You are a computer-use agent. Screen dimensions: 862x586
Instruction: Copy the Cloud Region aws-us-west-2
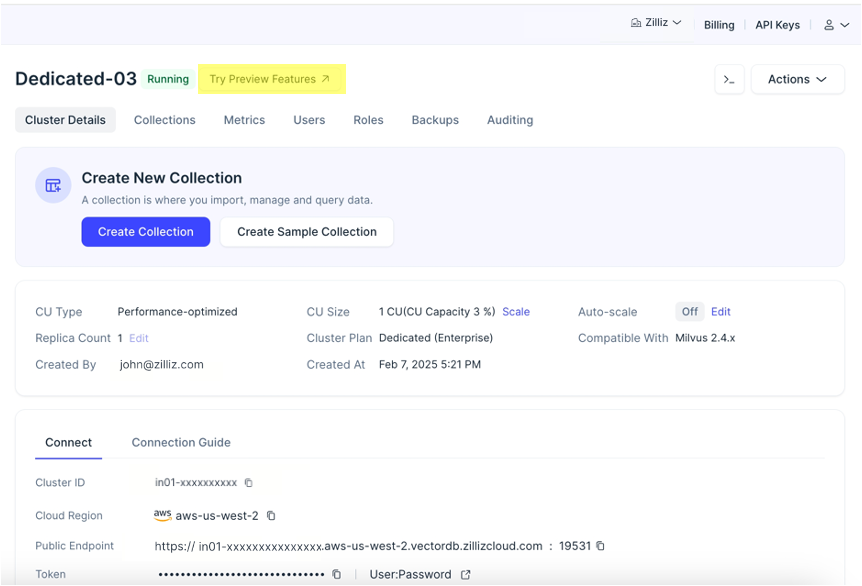(x=271, y=516)
